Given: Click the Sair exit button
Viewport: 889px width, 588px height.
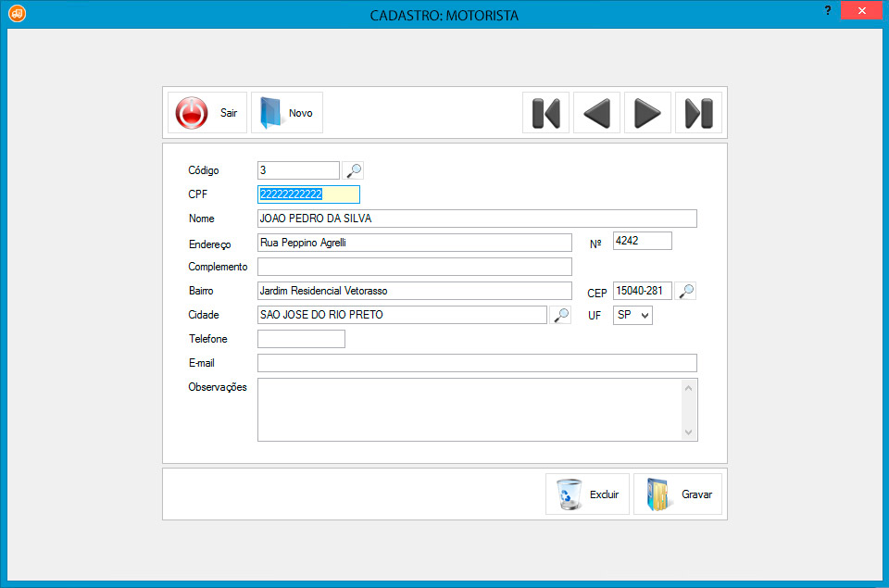Looking at the screenshot, I should click(207, 113).
